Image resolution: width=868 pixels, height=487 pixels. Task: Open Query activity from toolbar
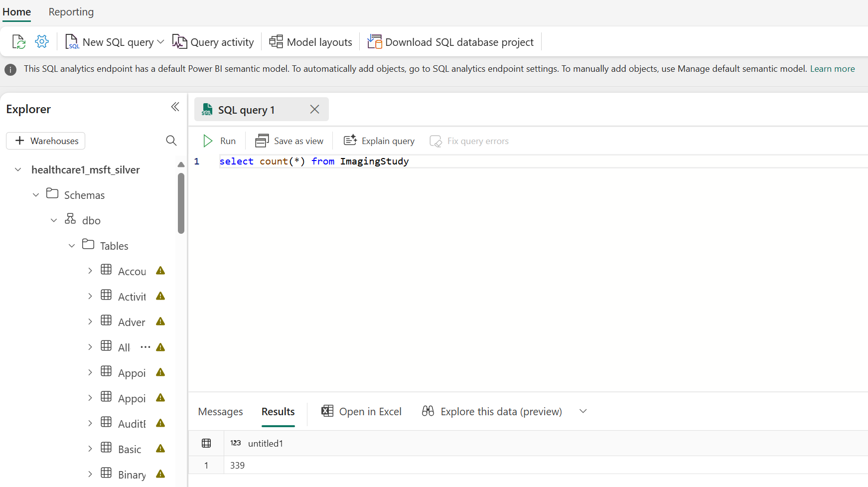pyautogui.click(x=213, y=42)
